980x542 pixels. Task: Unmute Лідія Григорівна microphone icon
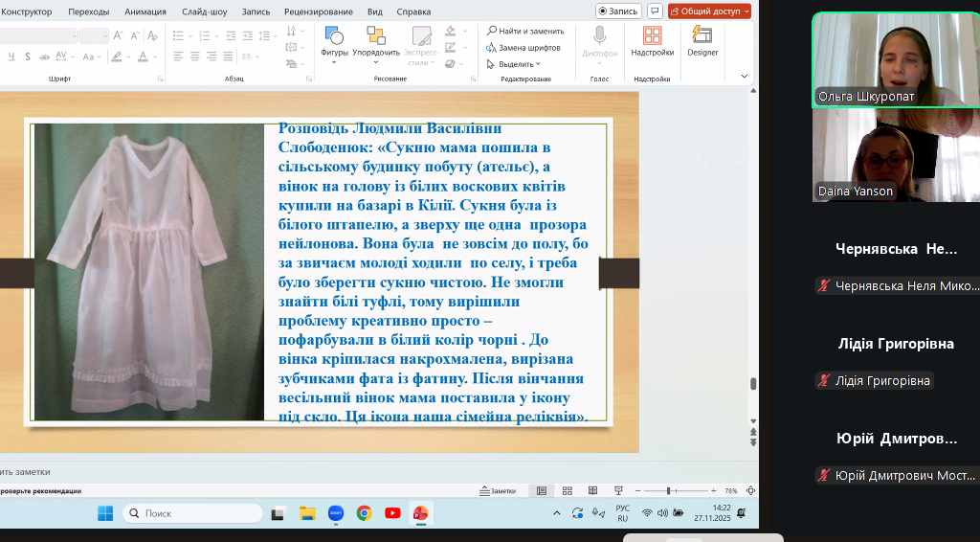coord(823,381)
